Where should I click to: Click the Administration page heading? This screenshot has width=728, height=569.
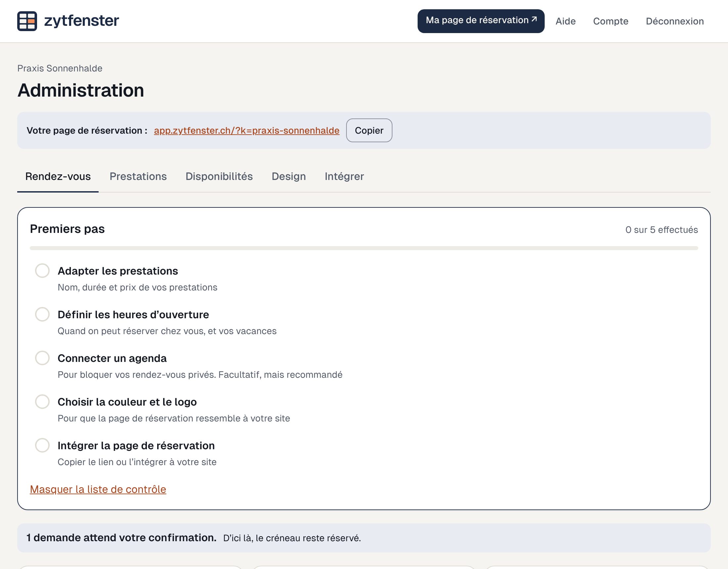(x=81, y=90)
